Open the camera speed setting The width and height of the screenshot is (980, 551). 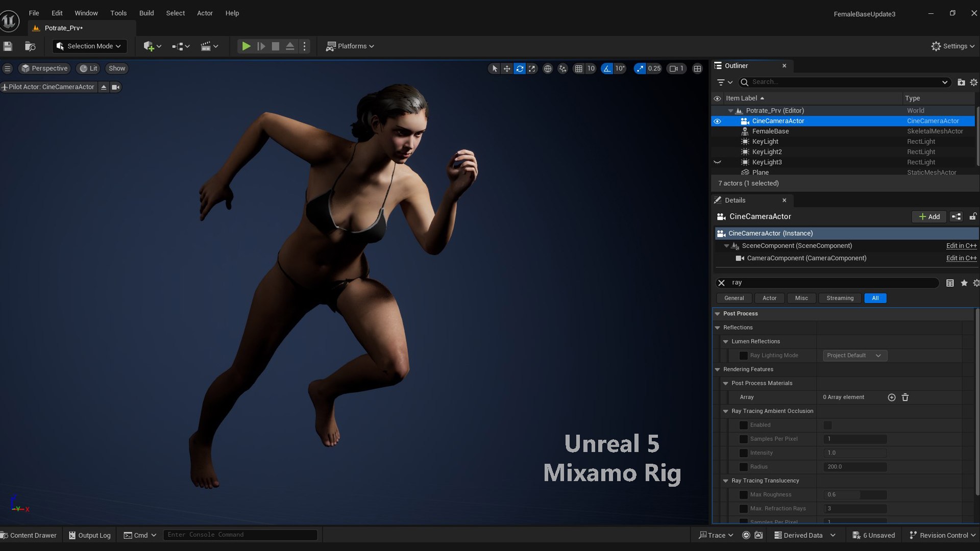coord(677,68)
